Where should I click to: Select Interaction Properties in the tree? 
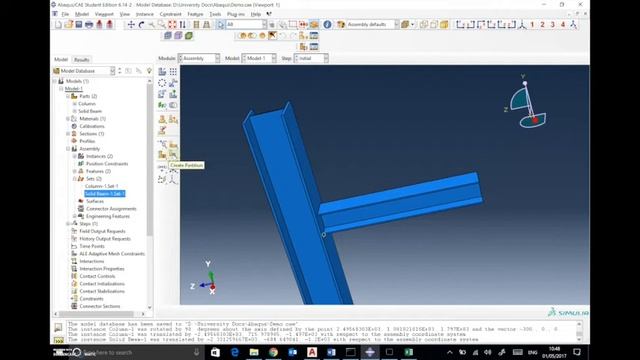[x=102, y=269]
